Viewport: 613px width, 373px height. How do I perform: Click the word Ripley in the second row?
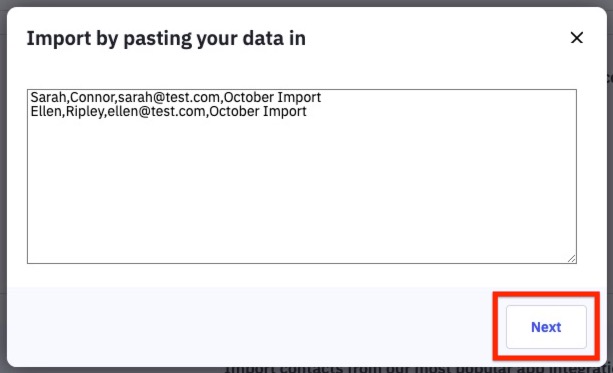pos(84,111)
